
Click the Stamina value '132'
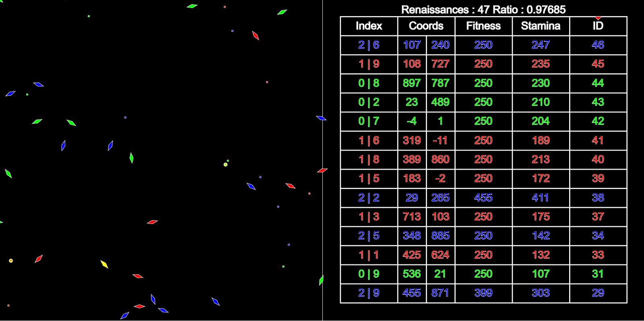pyautogui.click(x=541, y=255)
